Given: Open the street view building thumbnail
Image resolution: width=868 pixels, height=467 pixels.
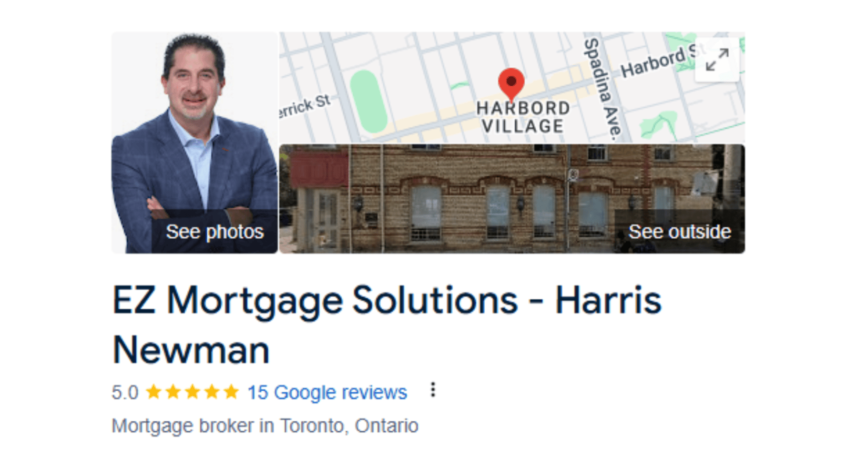Looking at the screenshot, I should point(512,199).
